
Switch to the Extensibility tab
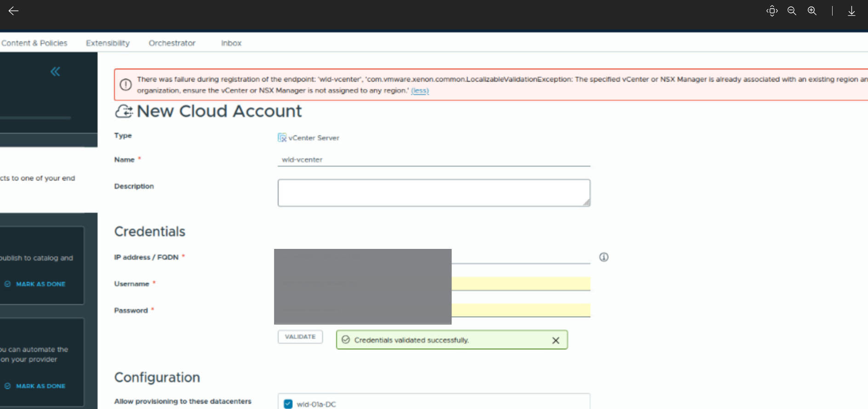pos(108,43)
